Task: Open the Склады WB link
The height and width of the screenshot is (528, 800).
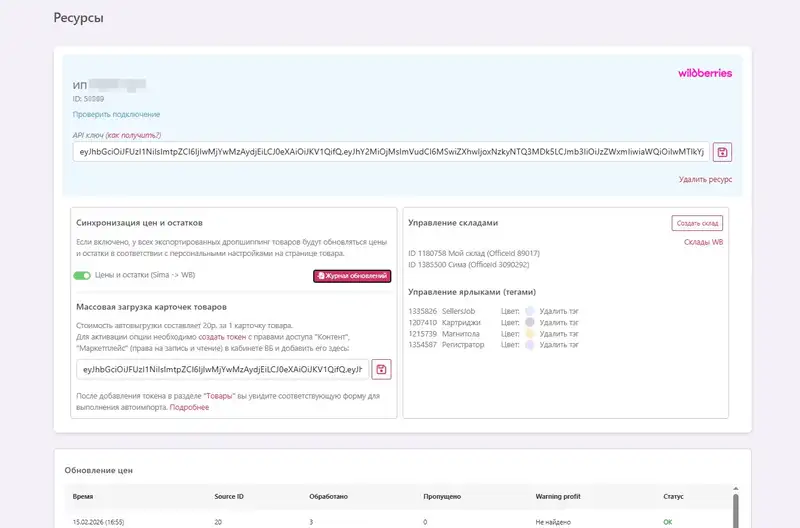Action: click(703, 242)
